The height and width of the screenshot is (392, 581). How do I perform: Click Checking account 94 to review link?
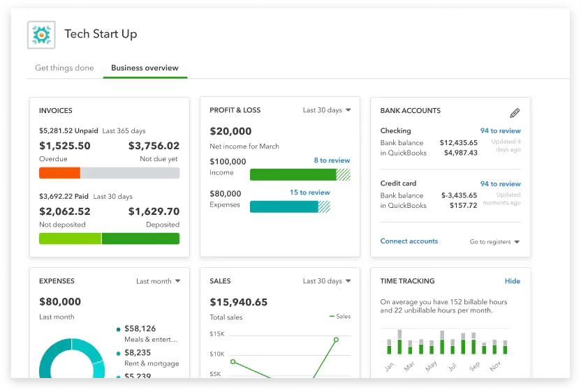coord(500,131)
